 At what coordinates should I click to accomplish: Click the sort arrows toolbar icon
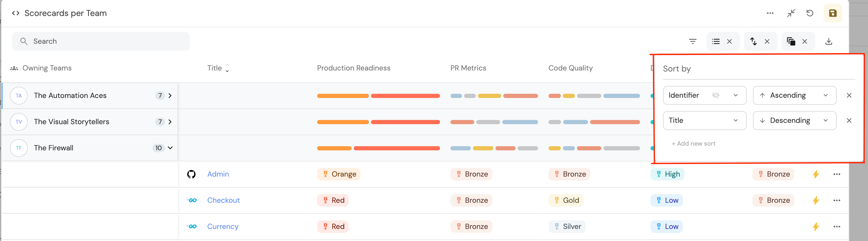pos(753,41)
